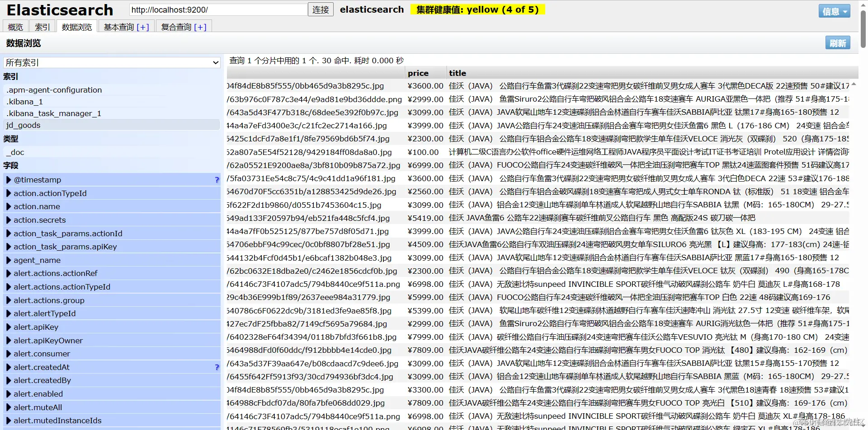The image size is (868, 430).
Task: Click the ¥5419.00 price cell
Action: [425, 218]
